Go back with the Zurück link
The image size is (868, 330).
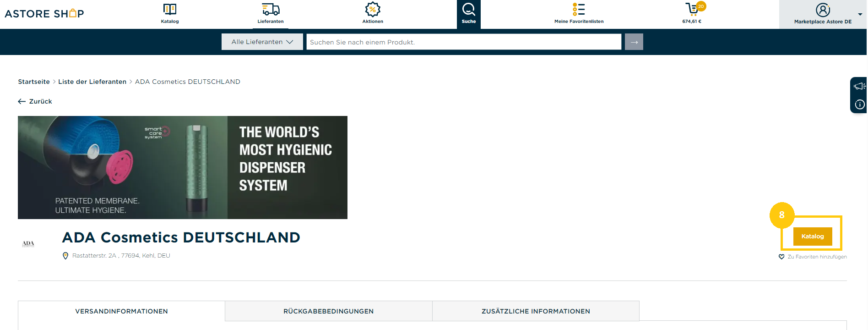click(x=35, y=101)
